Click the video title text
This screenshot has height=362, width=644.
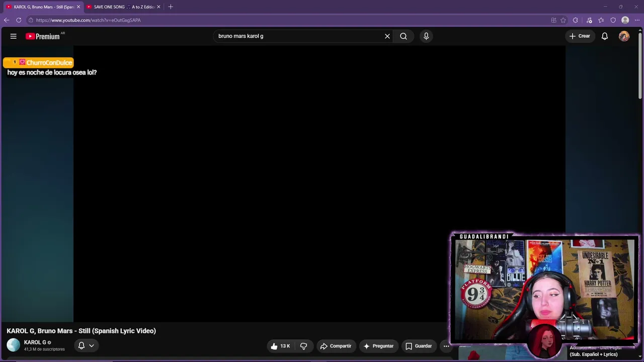(x=82, y=331)
